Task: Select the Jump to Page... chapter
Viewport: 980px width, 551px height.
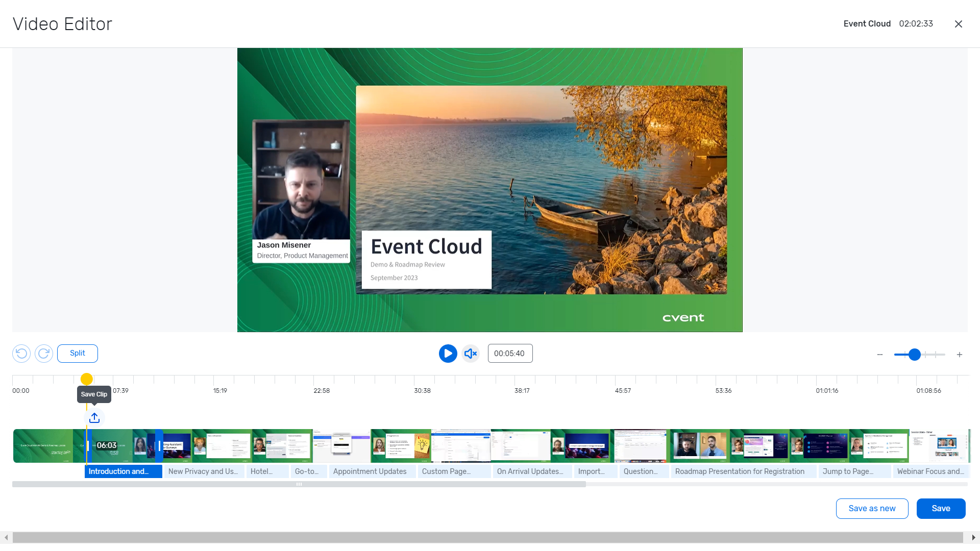Action: click(855, 471)
